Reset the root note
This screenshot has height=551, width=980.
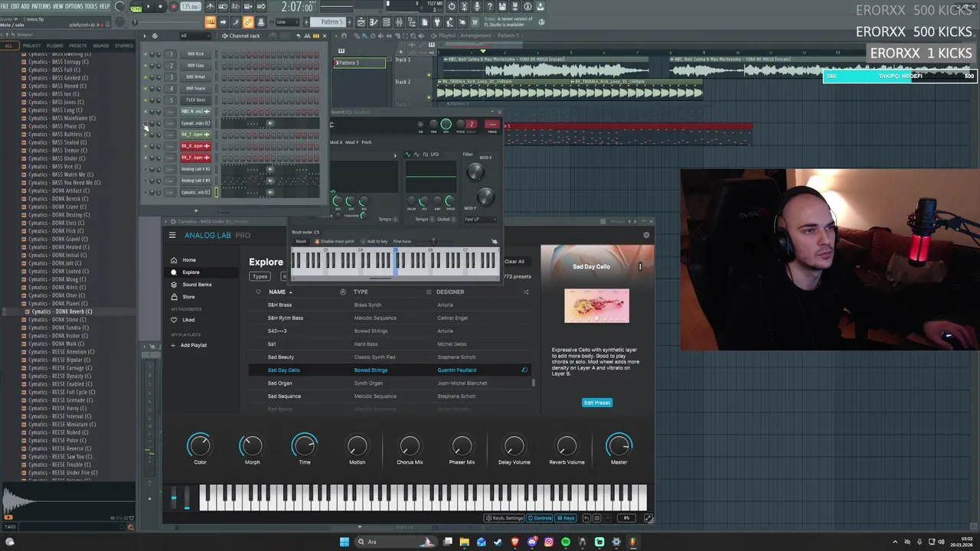coord(301,242)
